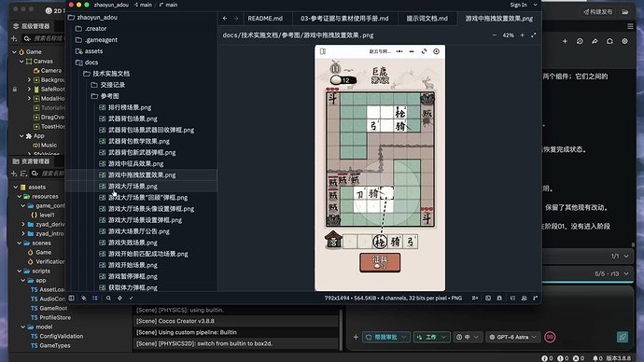Viewport: 644px width, 362px height.
Task: Open the Sign In dropdown arrow
Action: (535, 5)
